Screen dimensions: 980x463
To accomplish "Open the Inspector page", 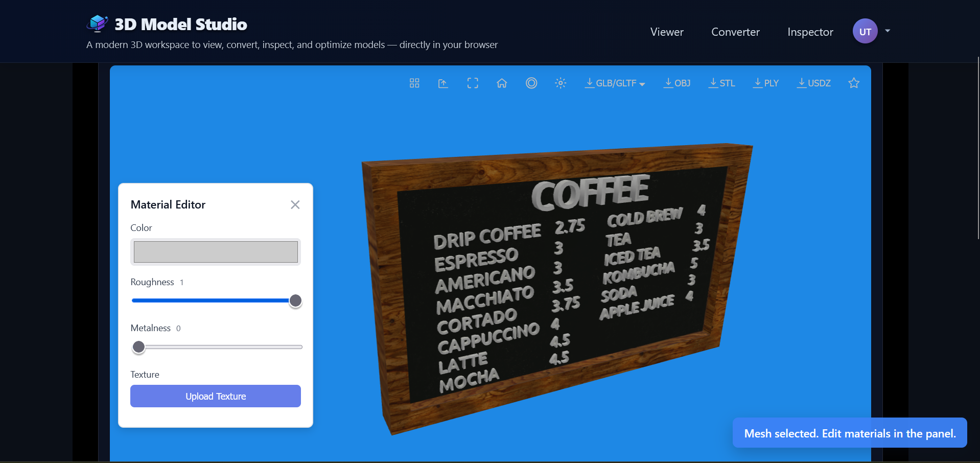I will (810, 32).
